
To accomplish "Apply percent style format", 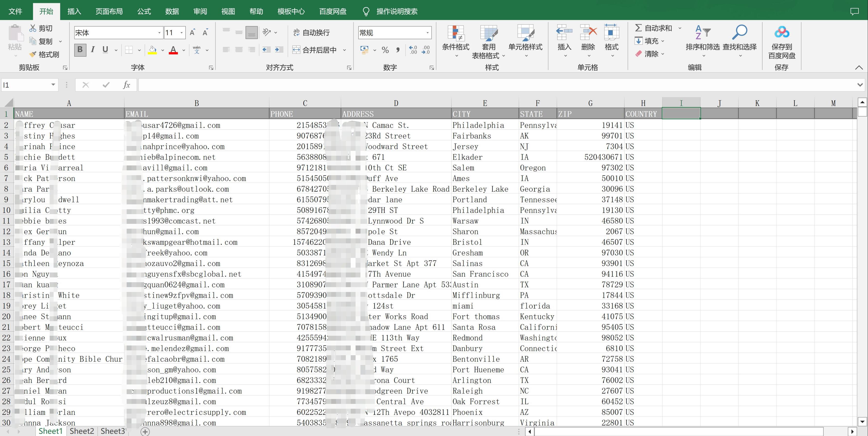I will pos(385,50).
